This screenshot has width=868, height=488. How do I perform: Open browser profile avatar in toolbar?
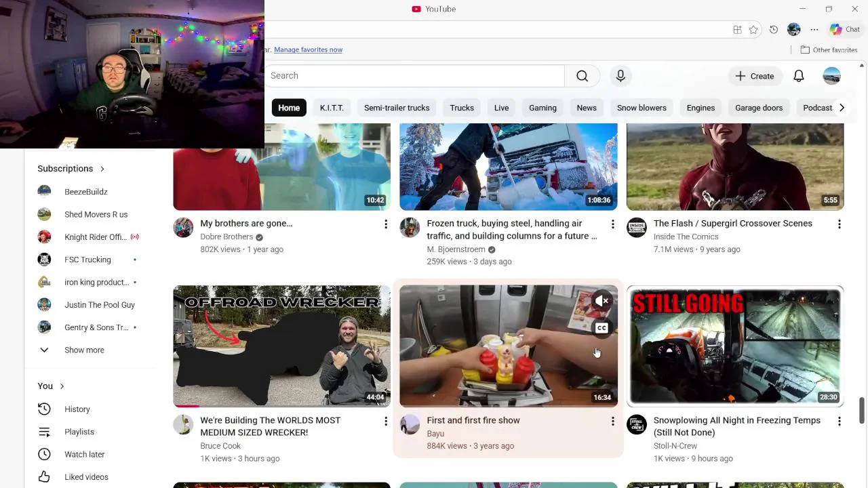tap(794, 30)
